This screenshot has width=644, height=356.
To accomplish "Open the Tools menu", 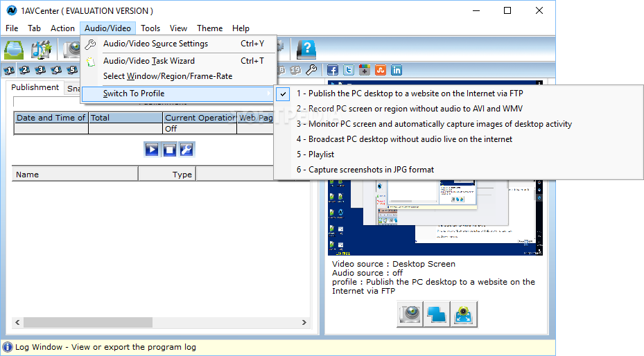I will [x=150, y=28].
